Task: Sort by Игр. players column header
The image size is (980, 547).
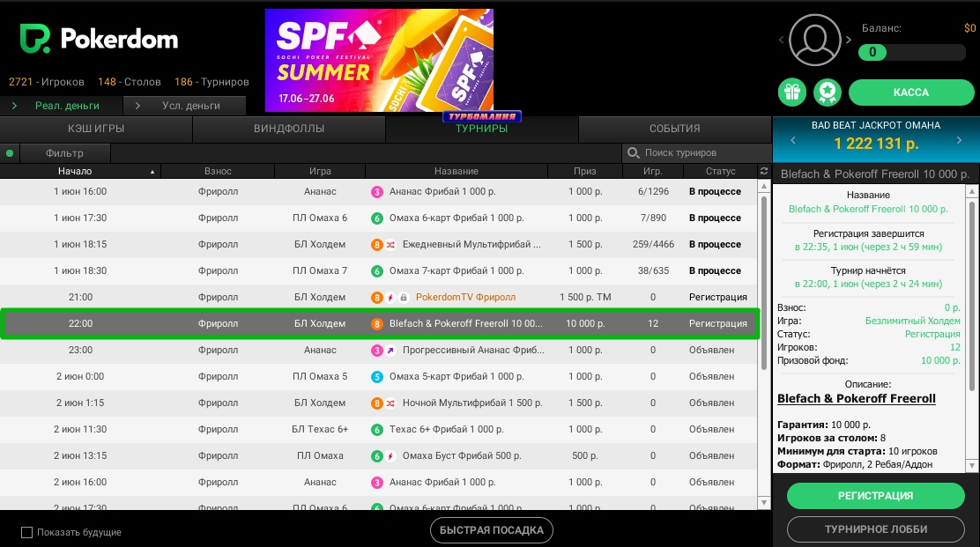Action: (652, 171)
